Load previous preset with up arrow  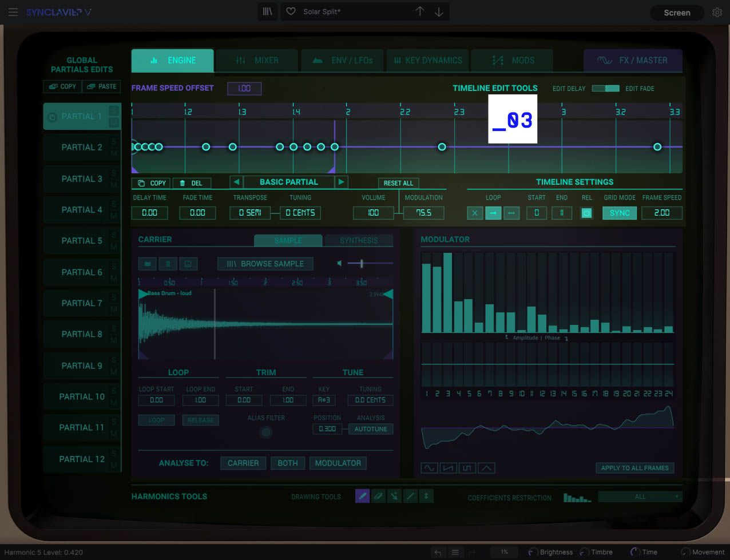pyautogui.click(x=419, y=11)
